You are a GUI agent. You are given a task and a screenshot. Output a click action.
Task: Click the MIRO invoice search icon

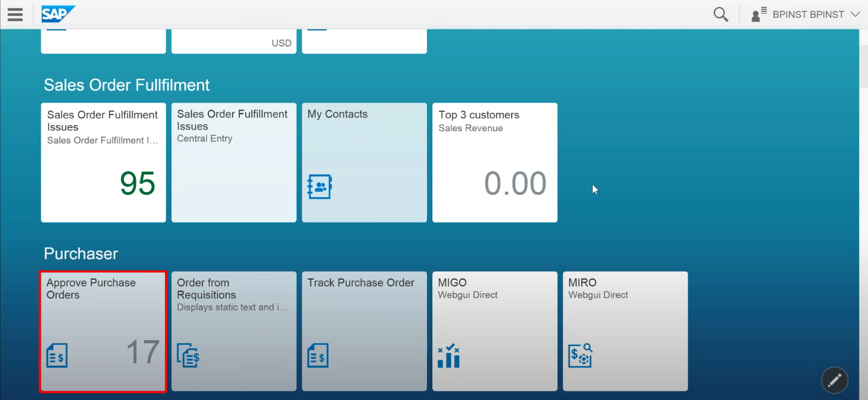580,356
